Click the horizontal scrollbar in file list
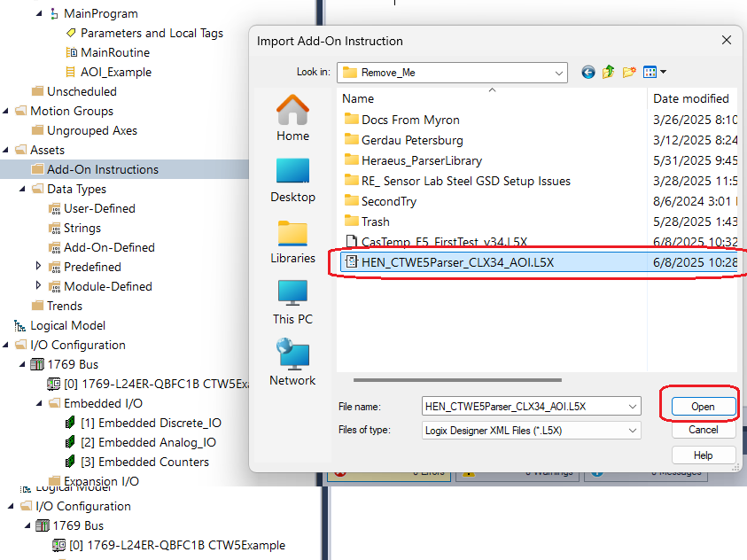This screenshot has width=747, height=560. pyautogui.click(x=457, y=380)
